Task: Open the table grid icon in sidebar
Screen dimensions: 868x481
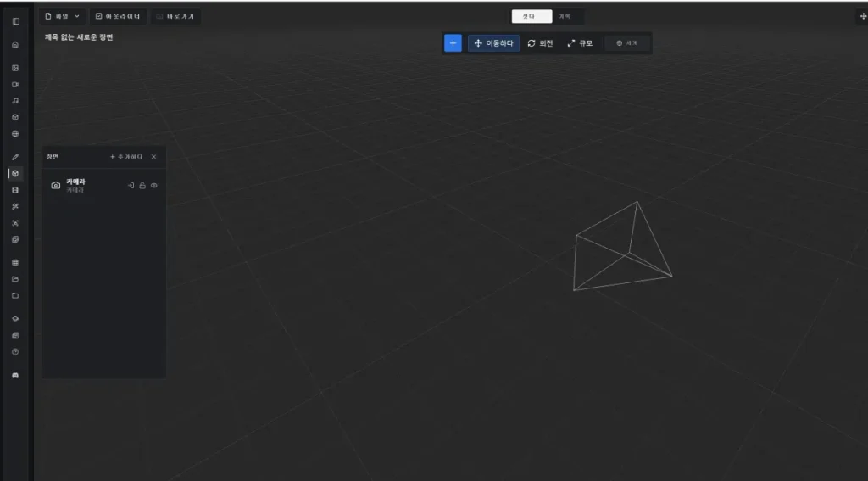Action: [x=15, y=263]
